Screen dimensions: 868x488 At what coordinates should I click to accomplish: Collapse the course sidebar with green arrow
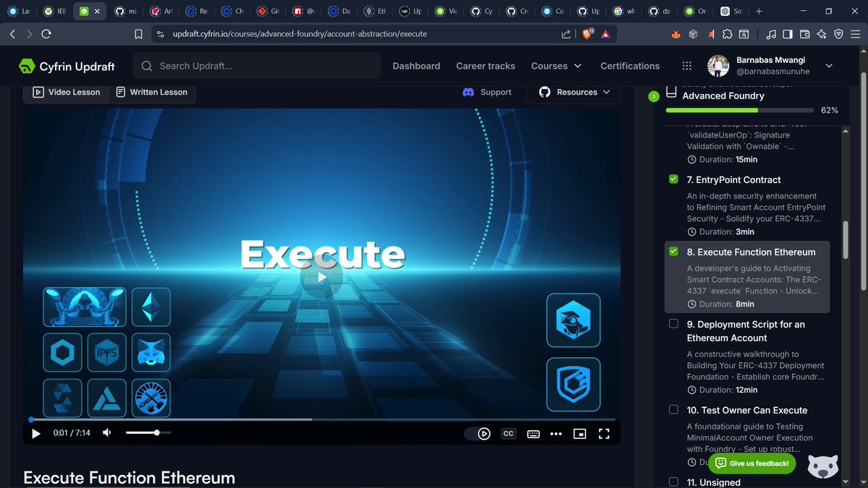click(x=654, y=95)
